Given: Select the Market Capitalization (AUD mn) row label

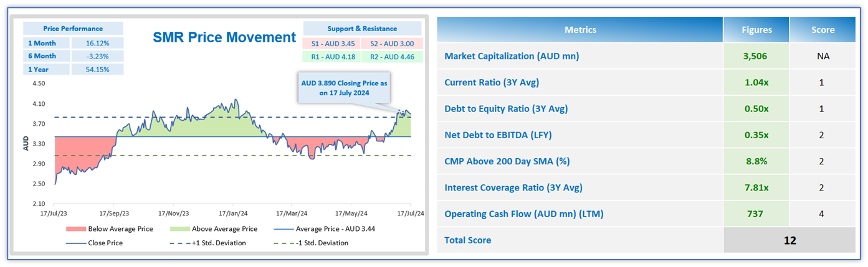Looking at the screenshot, I should [512, 56].
